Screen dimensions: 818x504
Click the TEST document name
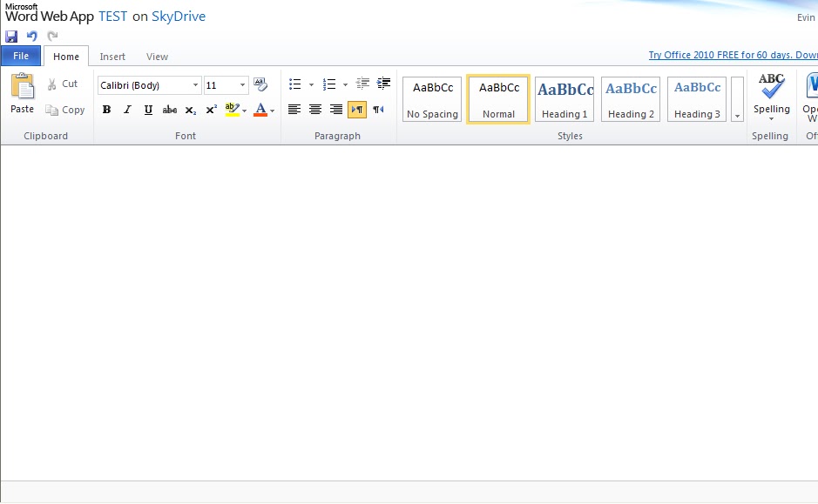[x=112, y=17]
